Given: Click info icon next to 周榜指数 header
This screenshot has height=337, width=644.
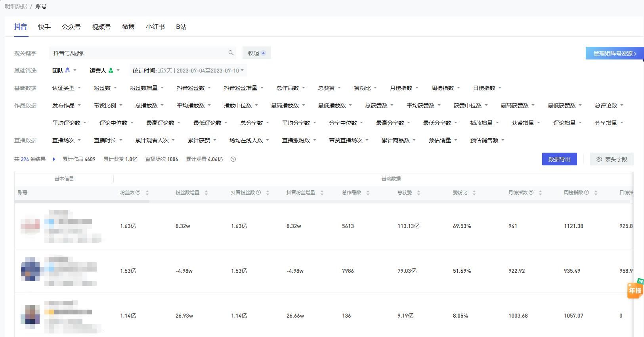Looking at the screenshot, I should (587, 192).
